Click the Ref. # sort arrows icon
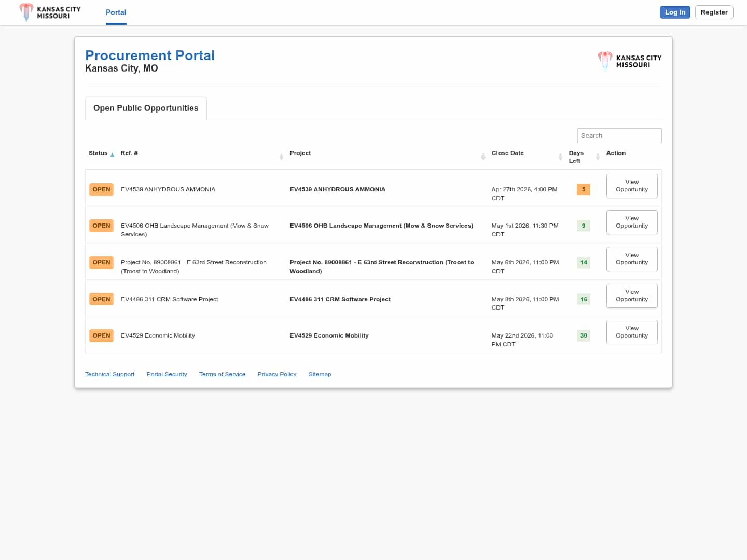 click(281, 157)
